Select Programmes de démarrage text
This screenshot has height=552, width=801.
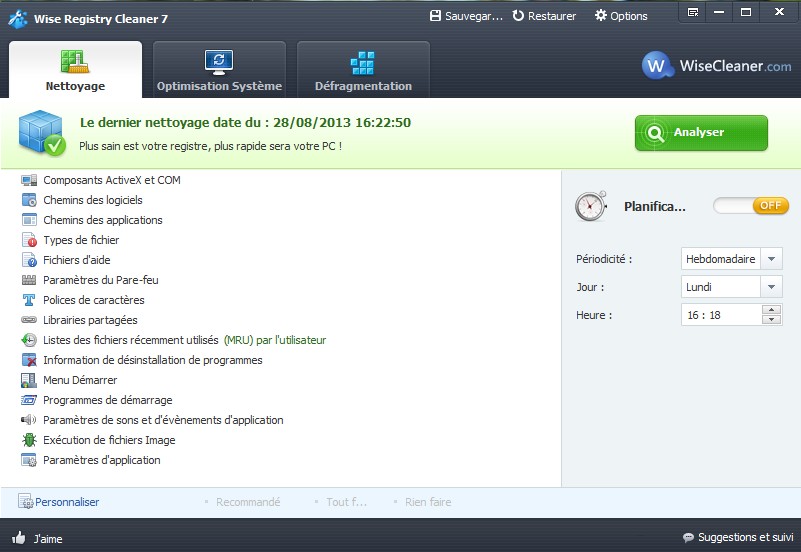(108, 400)
